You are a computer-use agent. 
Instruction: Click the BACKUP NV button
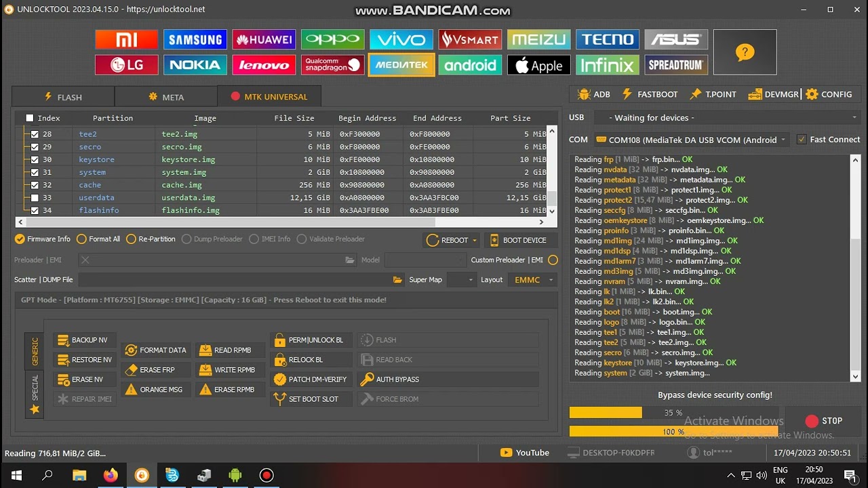83,340
